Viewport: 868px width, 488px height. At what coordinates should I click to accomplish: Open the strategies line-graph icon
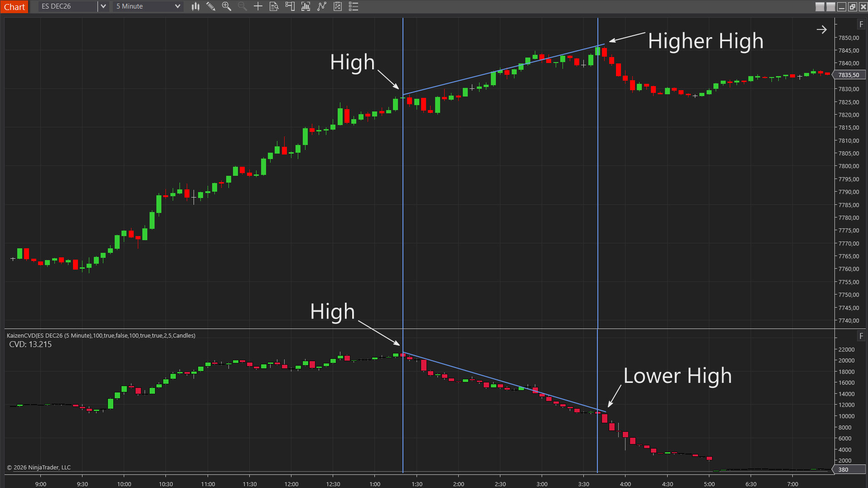[322, 6]
